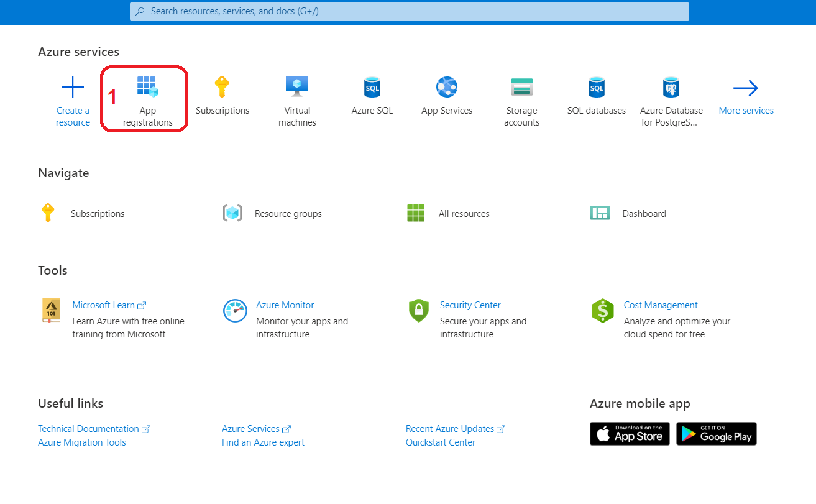Open Subscriptions key icon in Azure services
Viewport: 816px width, 504px height.
(x=222, y=88)
